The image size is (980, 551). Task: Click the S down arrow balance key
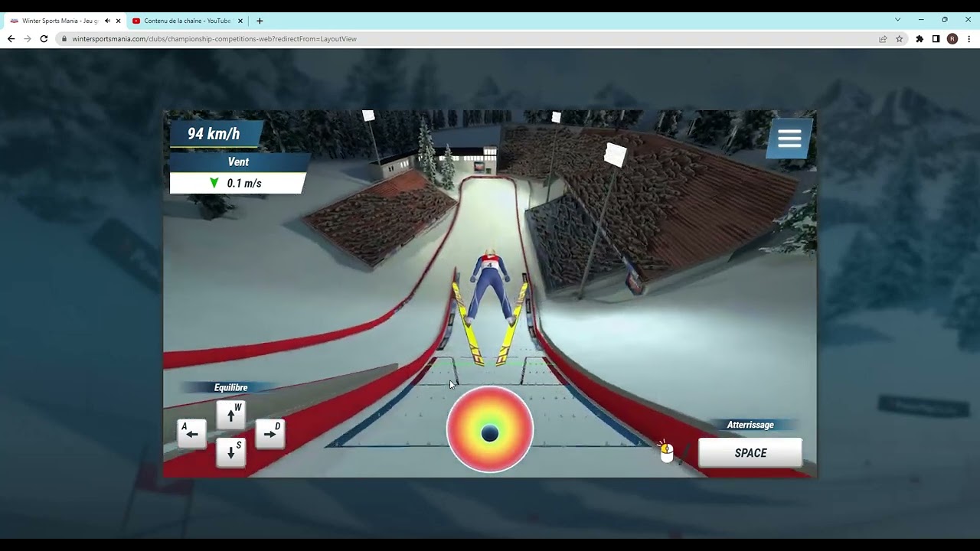click(231, 452)
